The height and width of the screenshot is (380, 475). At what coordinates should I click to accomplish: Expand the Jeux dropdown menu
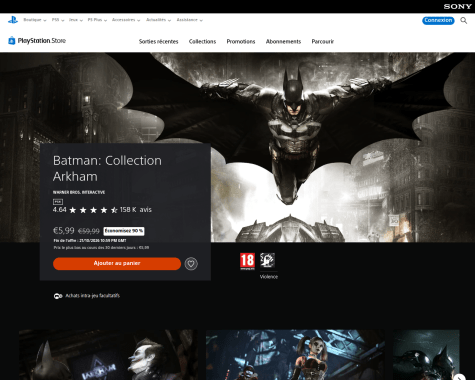[76, 20]
